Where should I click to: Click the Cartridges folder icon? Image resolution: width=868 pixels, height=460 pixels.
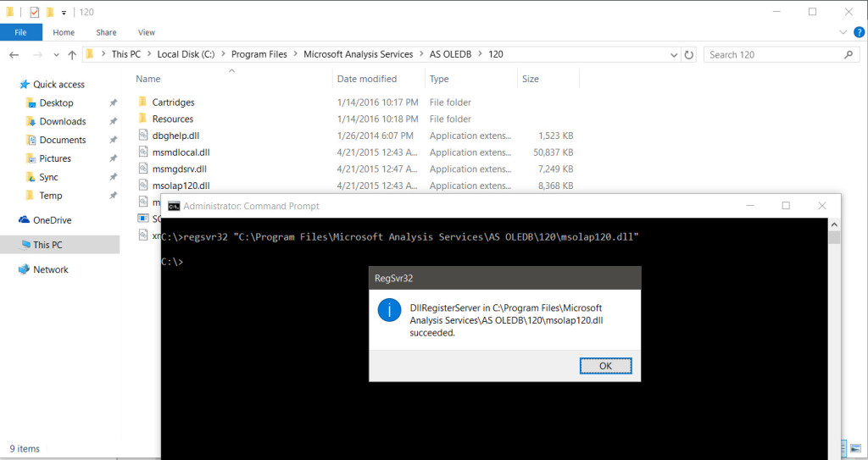click(142, 103)
